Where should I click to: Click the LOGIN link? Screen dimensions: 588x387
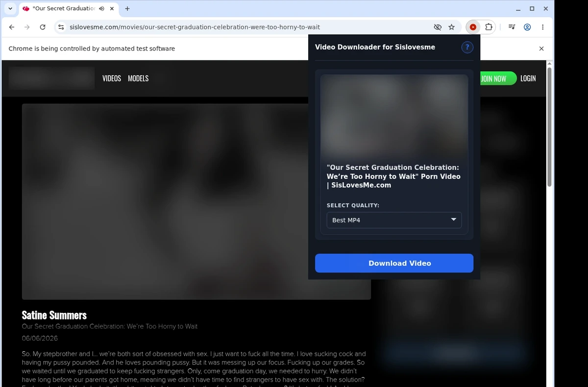coord(528,78)
